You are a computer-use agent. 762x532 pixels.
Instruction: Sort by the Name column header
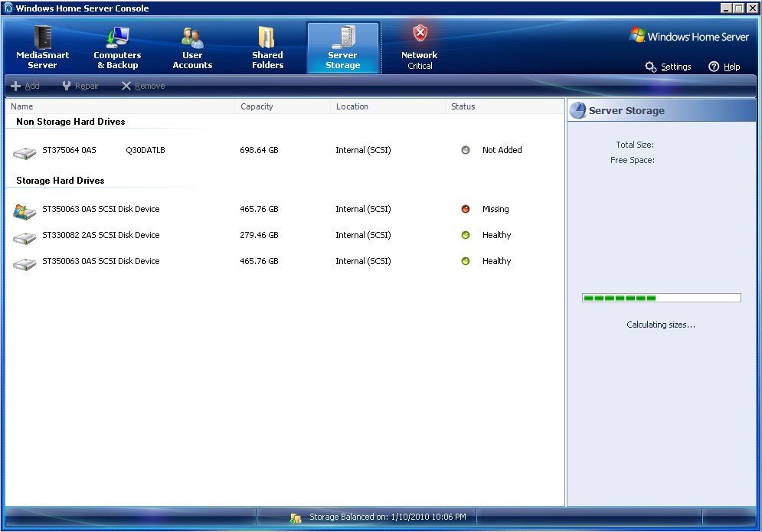click(119, 106)
